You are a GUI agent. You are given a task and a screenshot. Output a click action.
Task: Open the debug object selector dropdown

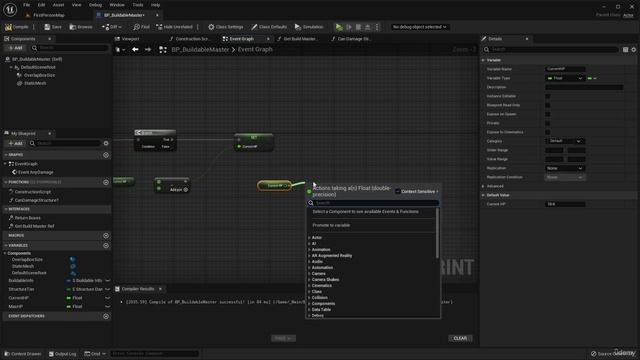[419, 27]
